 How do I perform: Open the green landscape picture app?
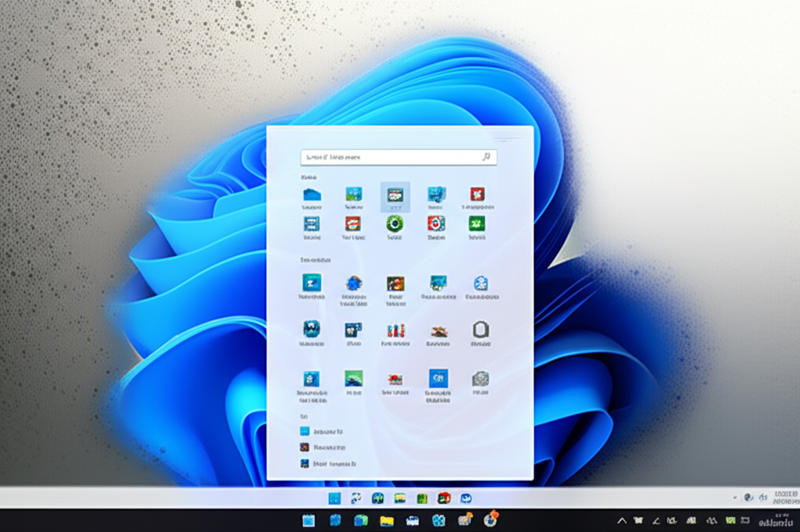click(x=354, y=378)
